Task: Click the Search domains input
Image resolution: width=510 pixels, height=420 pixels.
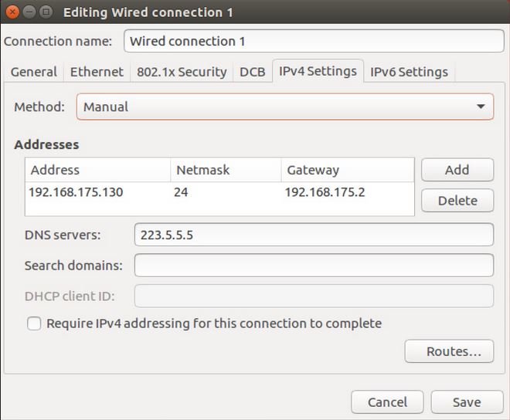Action: click(314, 266)
